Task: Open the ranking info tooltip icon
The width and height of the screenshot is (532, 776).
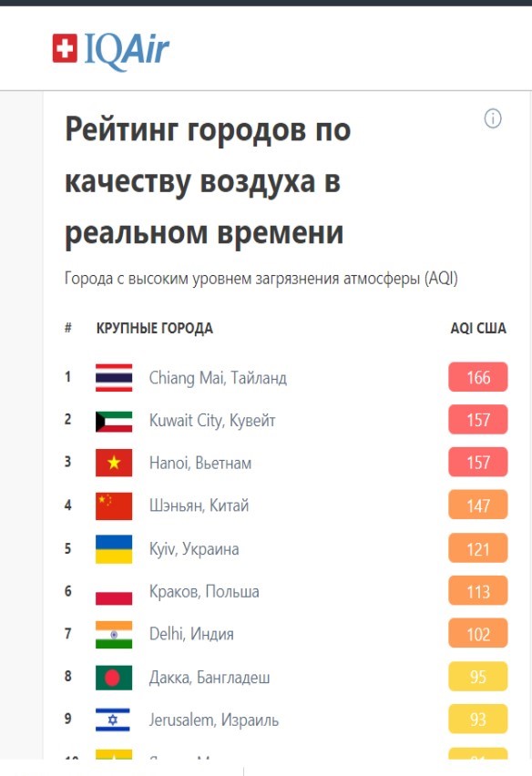Action: 491,118
